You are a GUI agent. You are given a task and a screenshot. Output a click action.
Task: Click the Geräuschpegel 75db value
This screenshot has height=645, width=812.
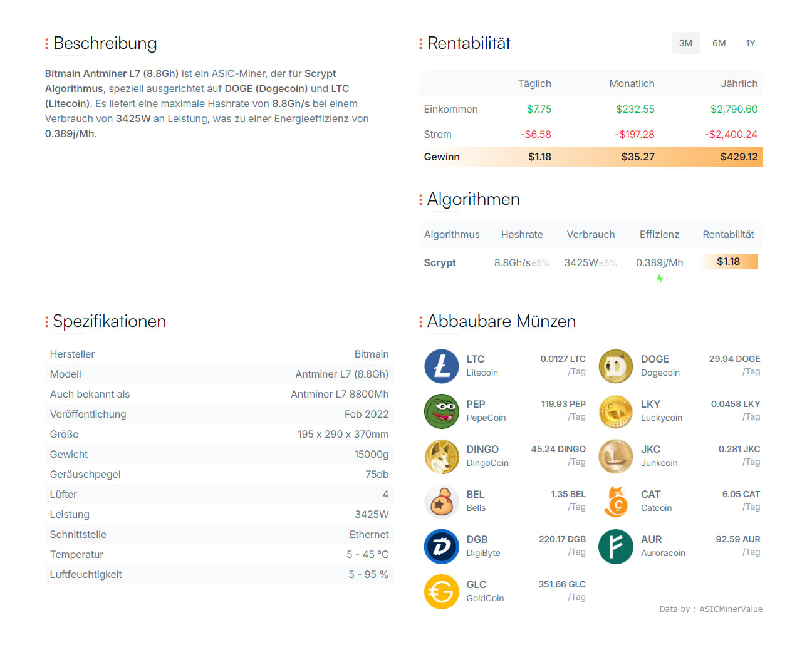(377, 474)
